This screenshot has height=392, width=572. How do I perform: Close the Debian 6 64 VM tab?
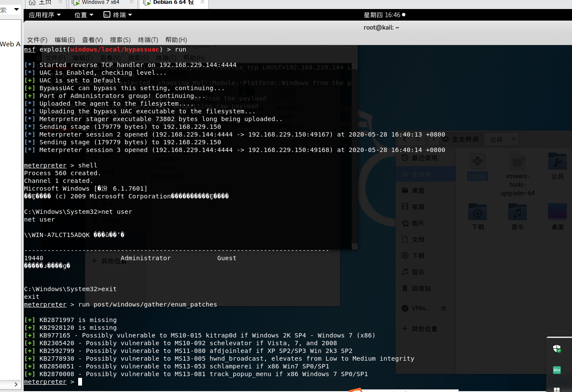pyautogui.click(x=202, y=2)
